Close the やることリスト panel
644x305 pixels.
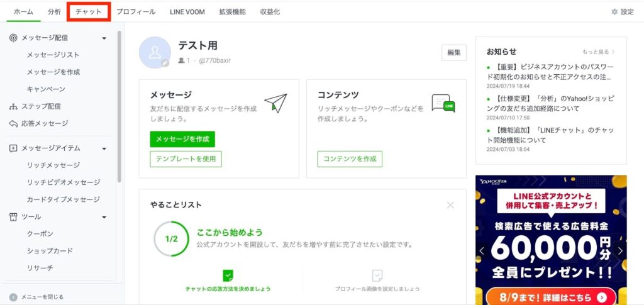click(x=450, y=205)
